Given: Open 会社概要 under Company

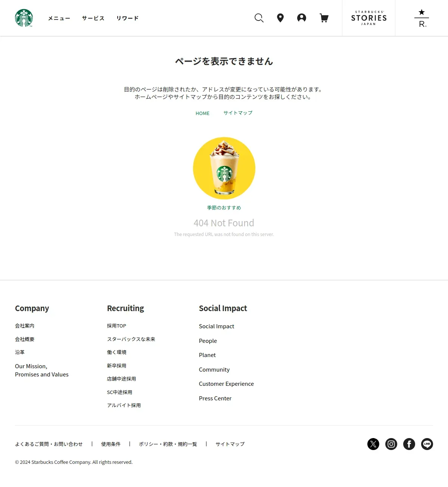Looking at the screenshot, I should (25, 339).
